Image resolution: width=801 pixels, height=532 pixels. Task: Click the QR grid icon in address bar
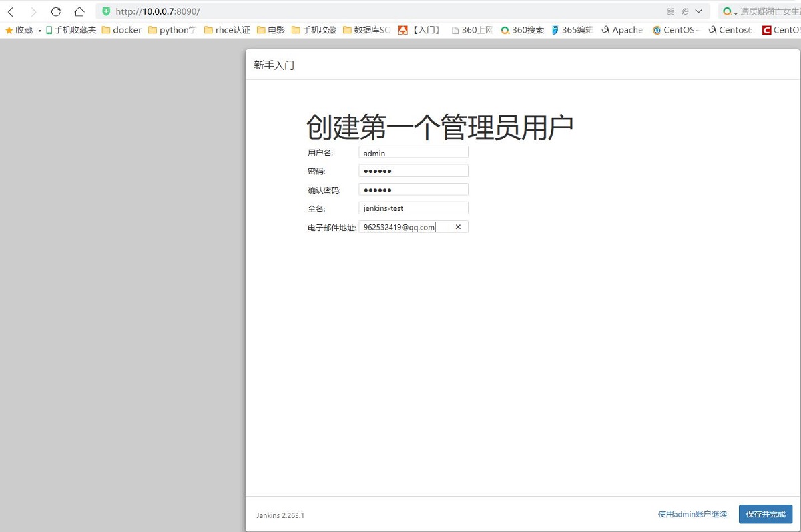pos(671,11)
